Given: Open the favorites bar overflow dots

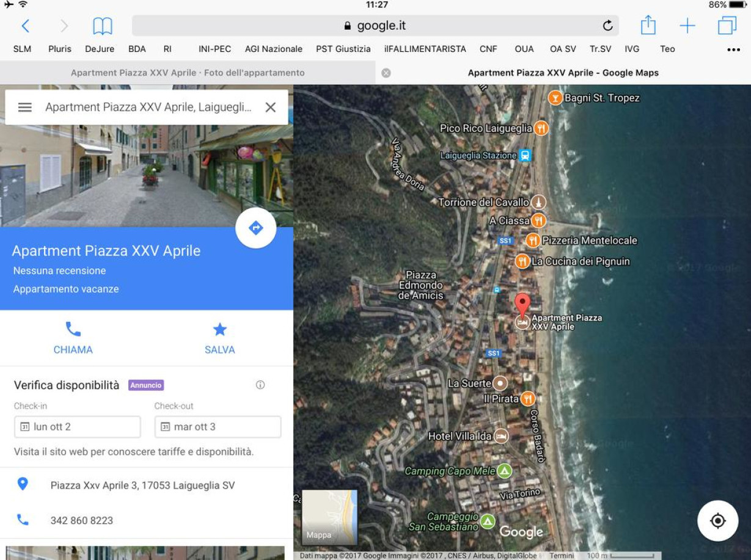Looking at the screenshot, I should [734, 50].
